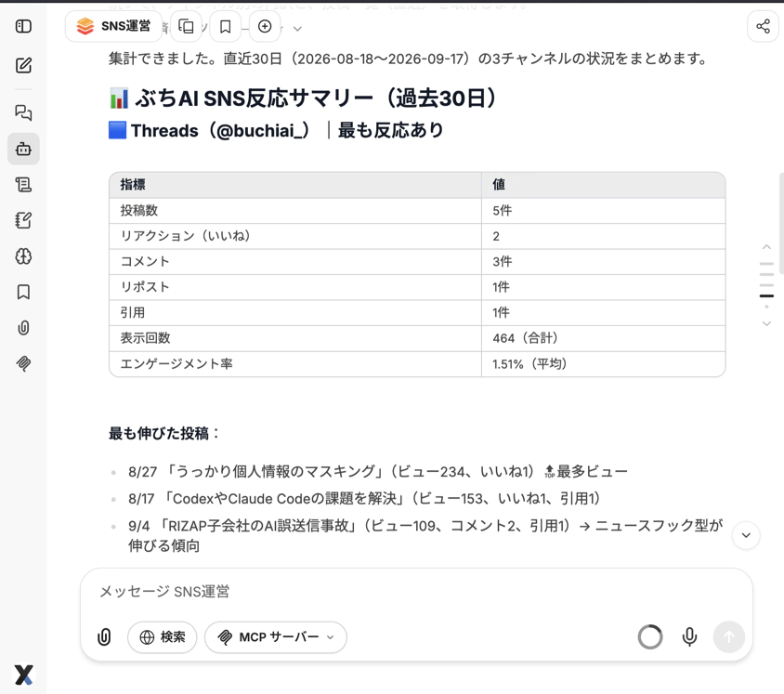Viewport: 784px width, 694px height.
Task: Toggle the sidebar panel icon
Action: click(x=23, y=26)
